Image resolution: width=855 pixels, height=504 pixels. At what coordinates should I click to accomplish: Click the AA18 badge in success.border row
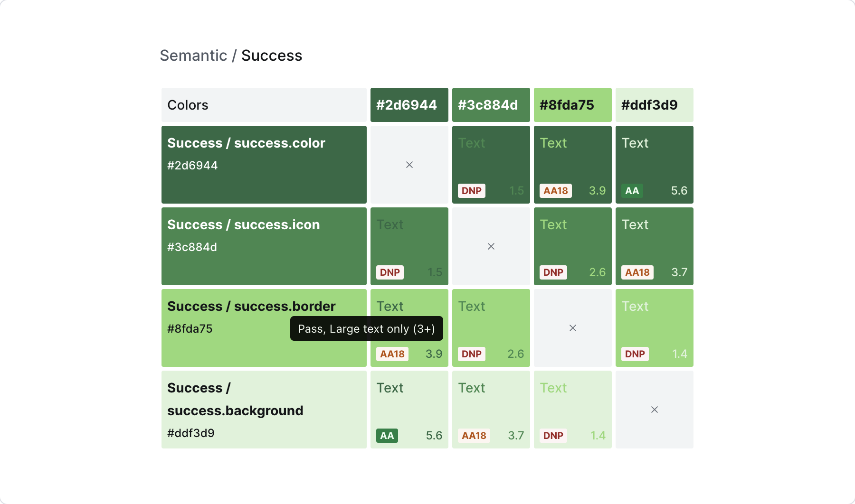pyautogui.click(x=392, y=354)
